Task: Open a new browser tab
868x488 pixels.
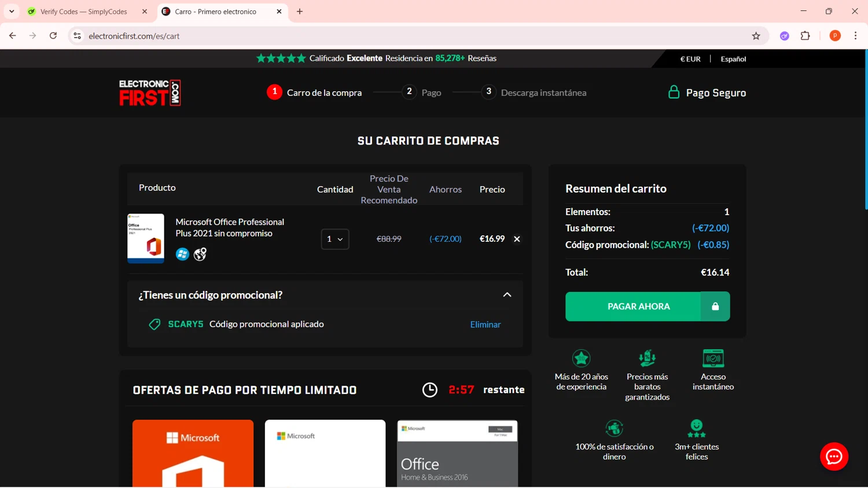Action: (x=300, y=12)
